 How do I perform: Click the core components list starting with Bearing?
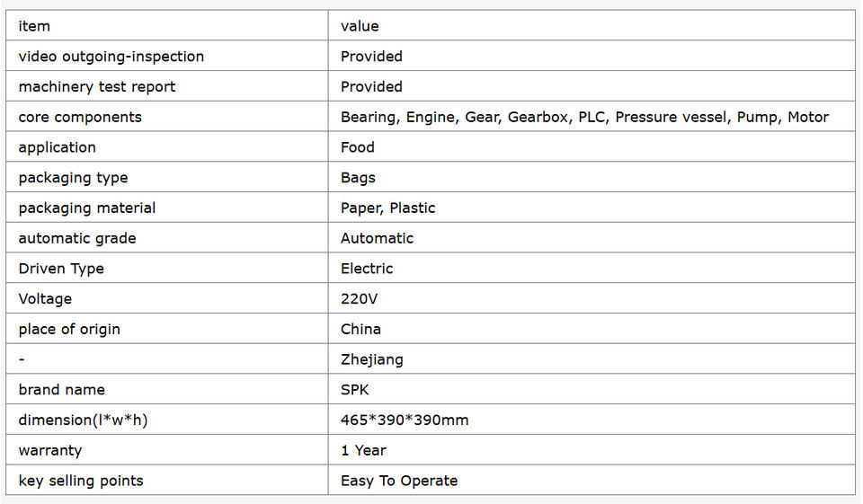584,117
